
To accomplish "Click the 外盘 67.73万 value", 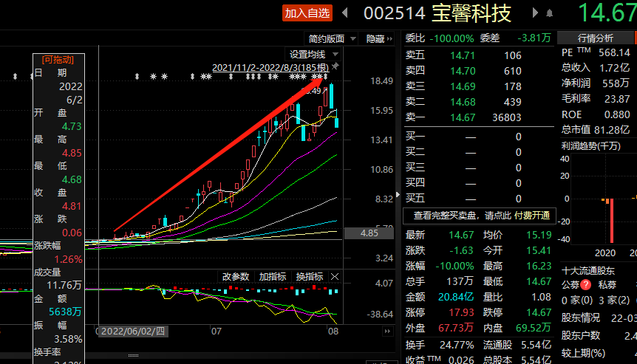I will tap(456, 328).
